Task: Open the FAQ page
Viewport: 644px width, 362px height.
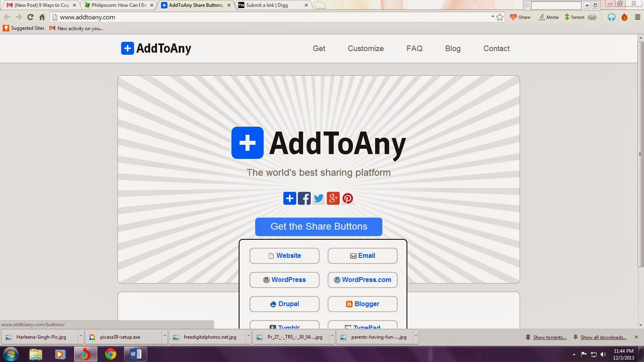Action: pyautogui.click(x=414, y=48)
